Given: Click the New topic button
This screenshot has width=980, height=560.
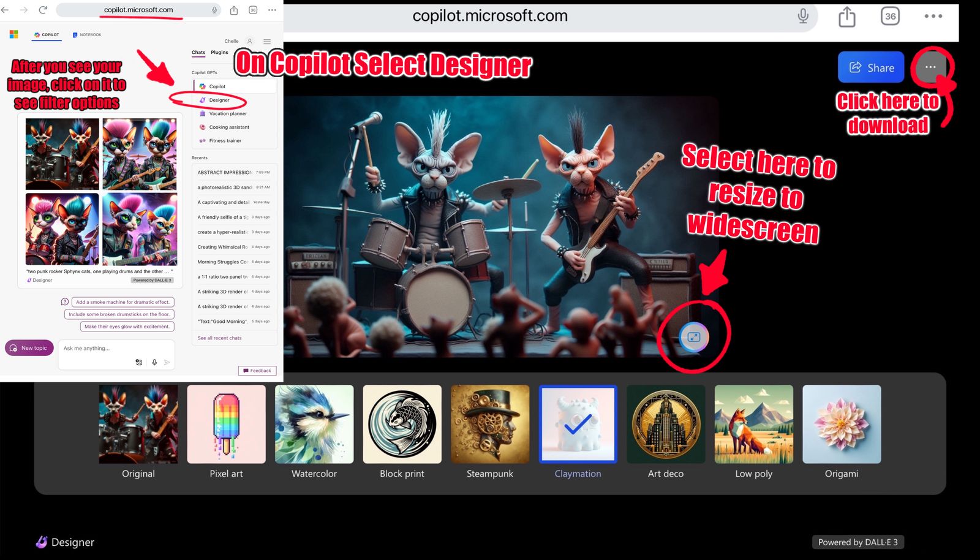Looking at the screenshot, I should (x=29, y=347).
